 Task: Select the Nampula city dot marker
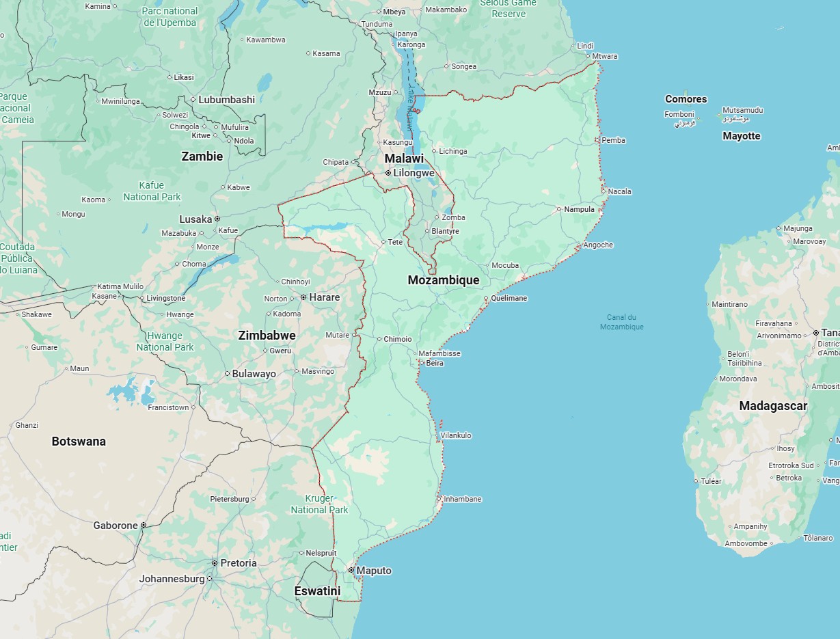(x=558, y=209)
